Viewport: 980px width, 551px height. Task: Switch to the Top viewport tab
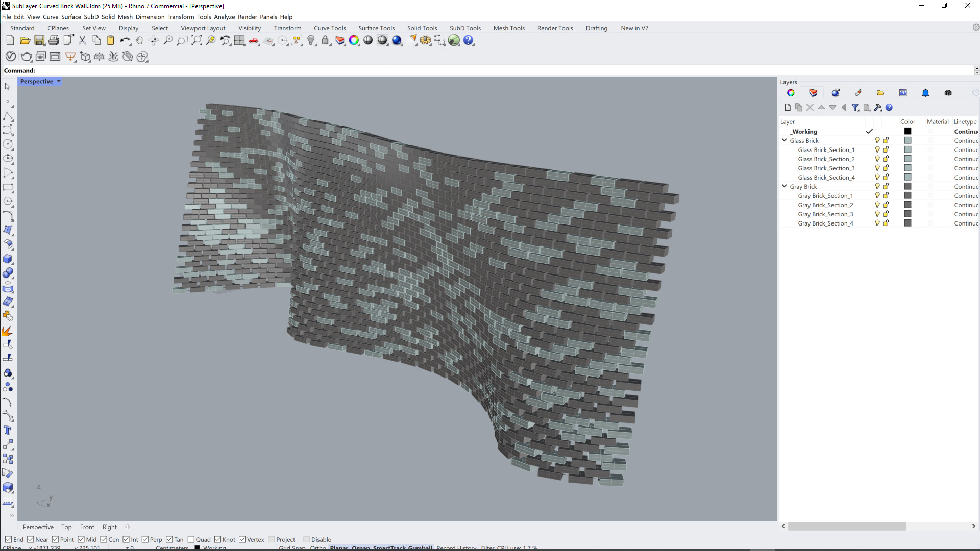pos(66,527)
